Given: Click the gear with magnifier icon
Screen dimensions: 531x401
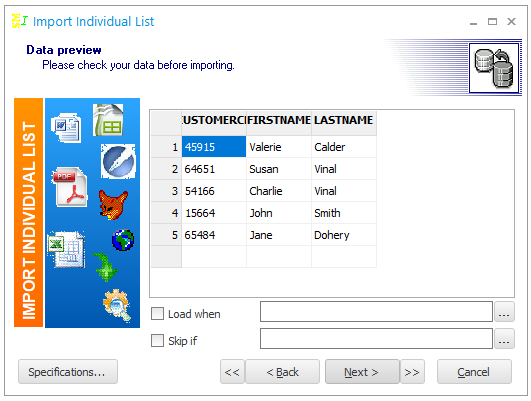Looking at the screenshot, I should click(x=117, y=305).
